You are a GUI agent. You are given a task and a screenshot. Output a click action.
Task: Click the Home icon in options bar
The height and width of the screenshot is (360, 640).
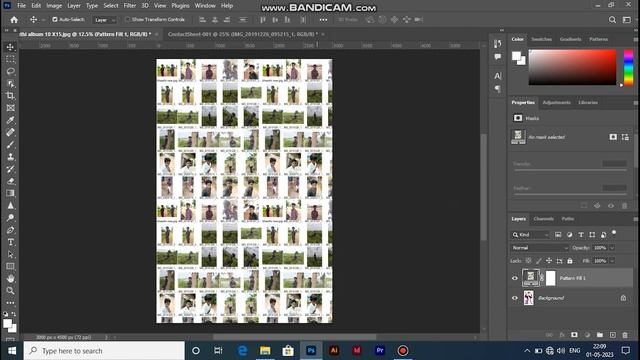[14, 20]
